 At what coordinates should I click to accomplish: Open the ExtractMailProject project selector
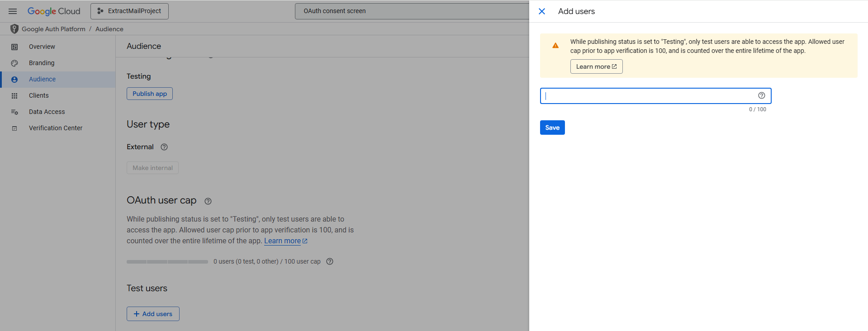(x=129, y=11)
